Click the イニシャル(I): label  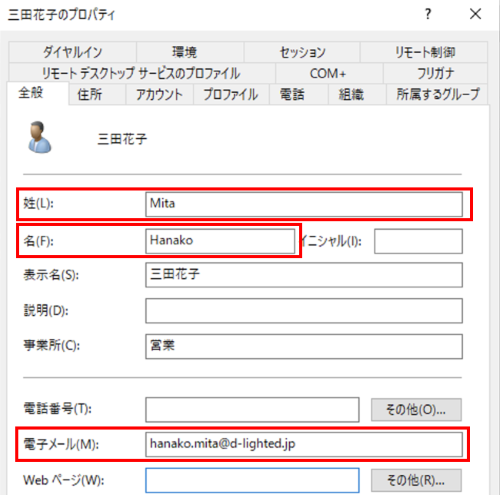tap(331, 241)
